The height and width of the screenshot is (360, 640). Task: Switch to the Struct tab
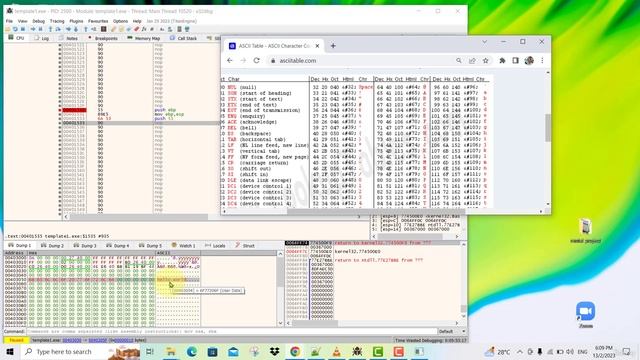click(x=245, y=245)
